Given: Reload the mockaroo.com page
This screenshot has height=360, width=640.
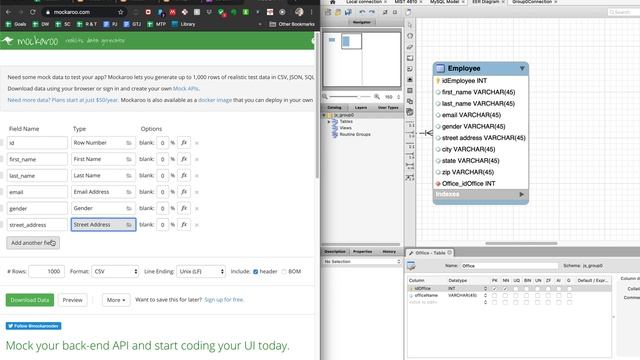Looking at the screenshot, I should pos(33,12).
